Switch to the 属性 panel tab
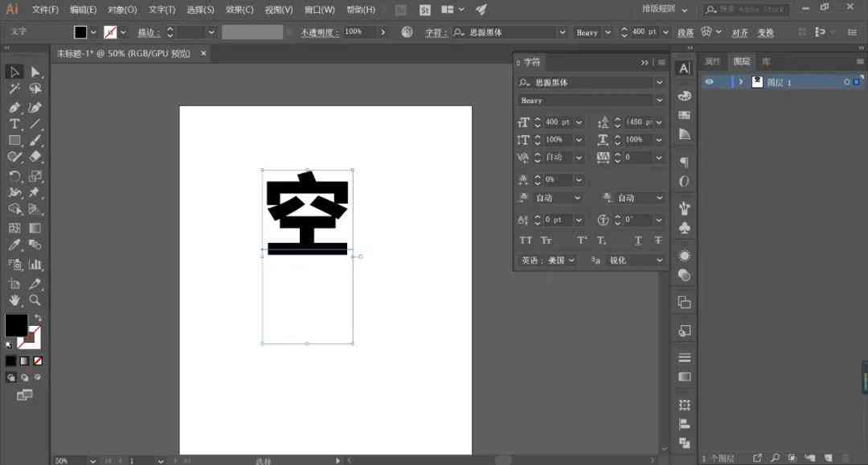The height and width of the screenshot is (465, 868). [x=712, y=61]
